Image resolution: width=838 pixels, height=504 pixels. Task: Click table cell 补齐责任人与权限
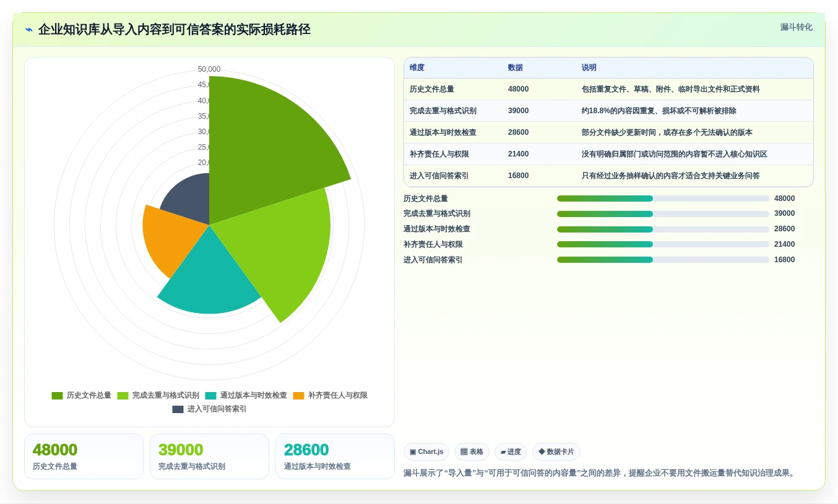pos(439,155)
